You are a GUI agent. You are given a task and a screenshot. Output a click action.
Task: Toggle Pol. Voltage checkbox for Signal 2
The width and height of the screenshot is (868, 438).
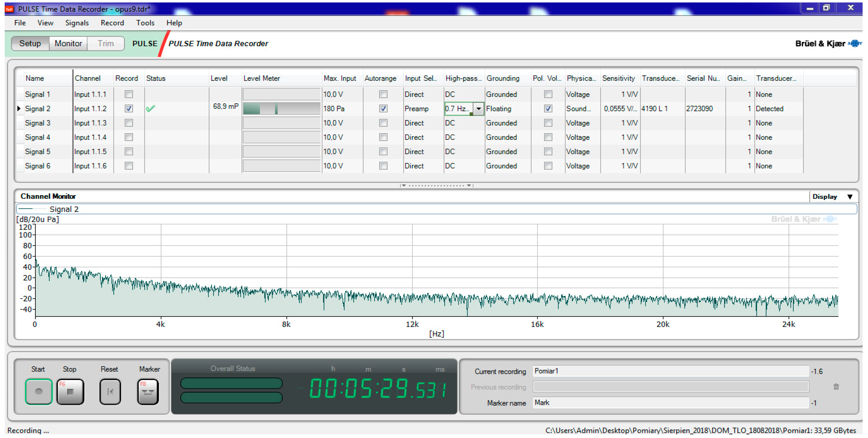(548, 108)
